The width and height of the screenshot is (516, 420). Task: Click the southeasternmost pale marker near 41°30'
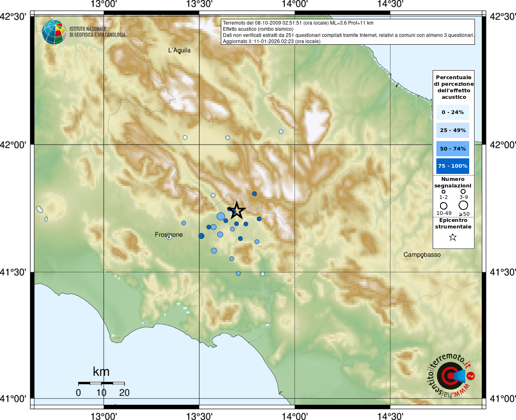[x=263, y=274]
